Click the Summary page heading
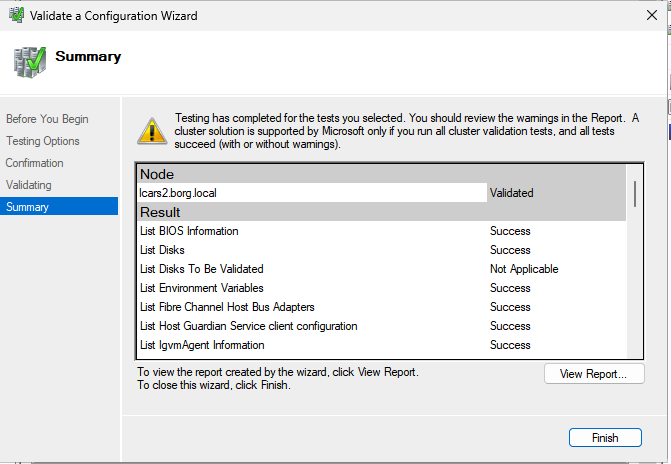This screenshot has width=671, height=464. coord(88,56)
